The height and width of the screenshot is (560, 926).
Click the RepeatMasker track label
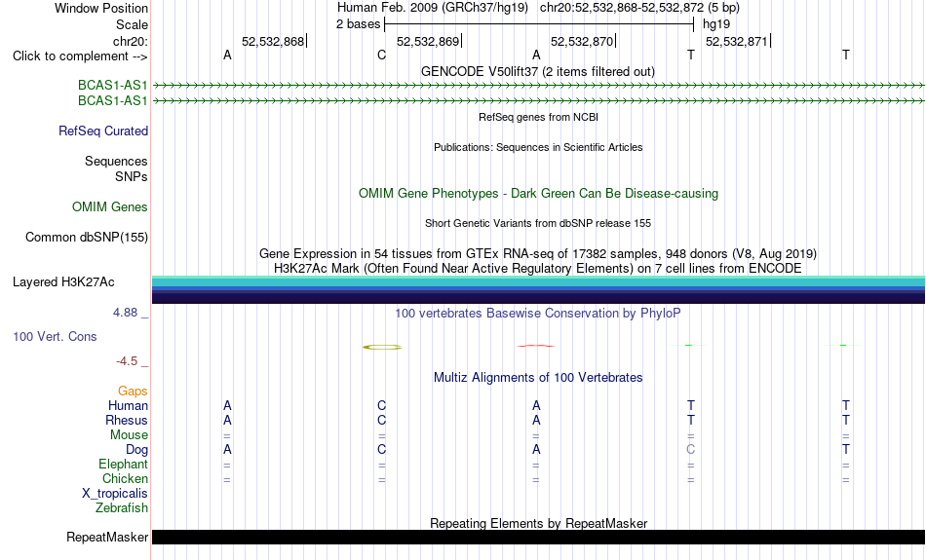(107, 537)
